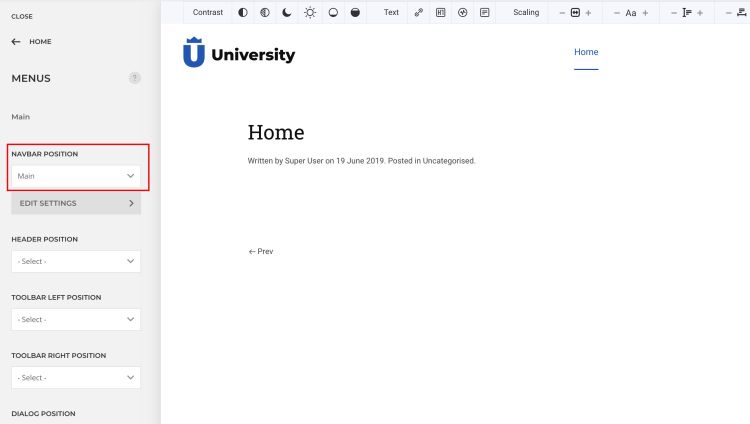Open the Toolbar Right Position dropdown
The height and width of the screenshot is (424, 750).
pyautogui.click(x=76, y=378)
